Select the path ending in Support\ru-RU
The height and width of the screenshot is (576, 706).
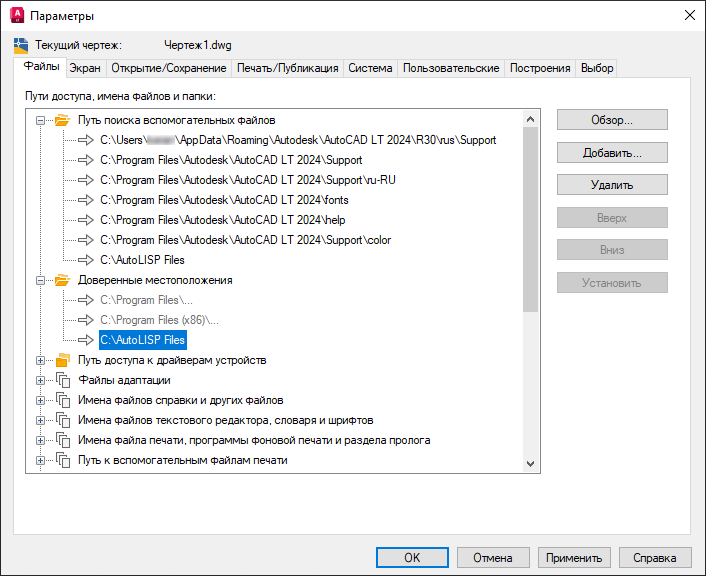248,180
